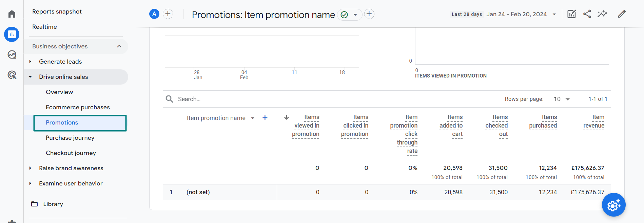Image resolution: width=644 pixels, height=223 pixels.
Task: Collapse Drive online sales topic
Action: coord(30,77)
